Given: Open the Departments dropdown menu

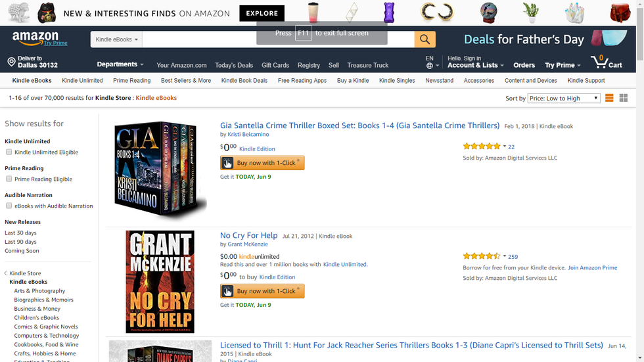Looking at the screenshot, I should [x=120, y=64].
